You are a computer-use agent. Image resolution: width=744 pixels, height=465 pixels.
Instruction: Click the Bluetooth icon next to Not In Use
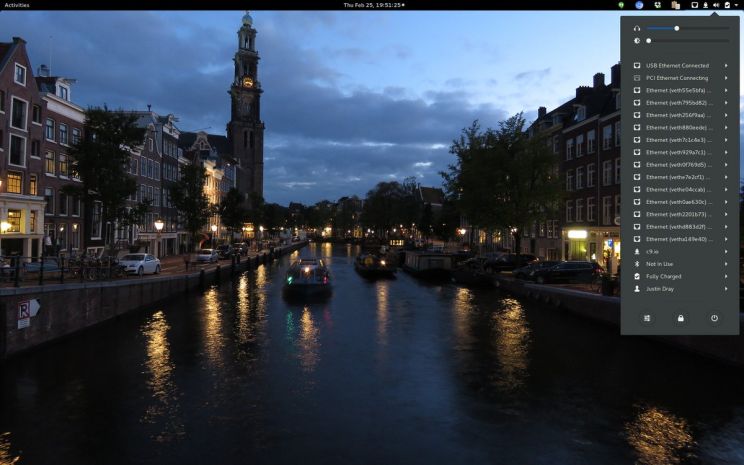[637, 264]
